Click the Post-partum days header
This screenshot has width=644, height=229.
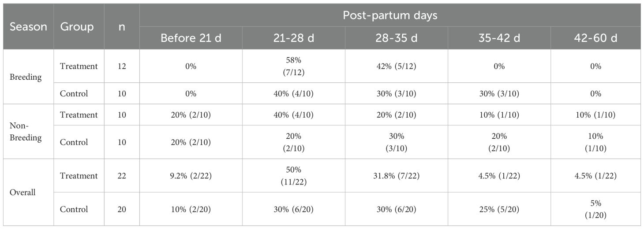(x=390, y=15)
